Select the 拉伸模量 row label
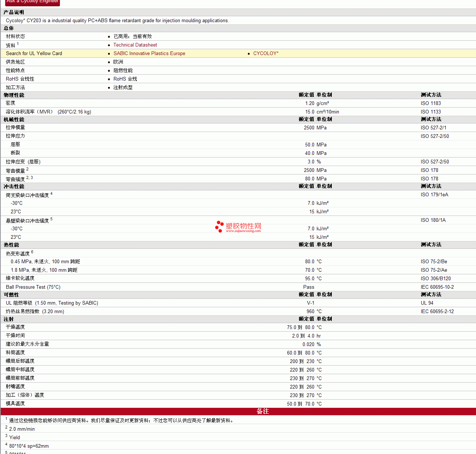The height and width of the screenshot is (454, 476). pyautogui.click(x=16, y=128)
